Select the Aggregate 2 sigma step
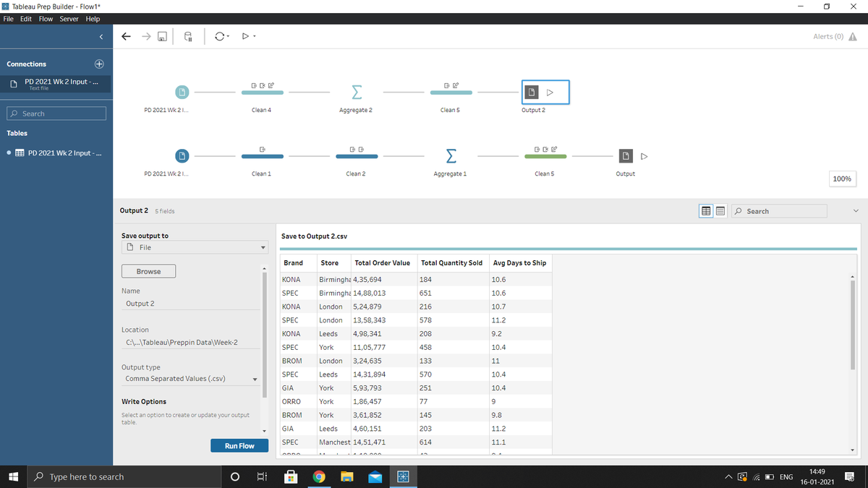Image resolution: width=868 pixels, height=488 pixels. [356, 92]
